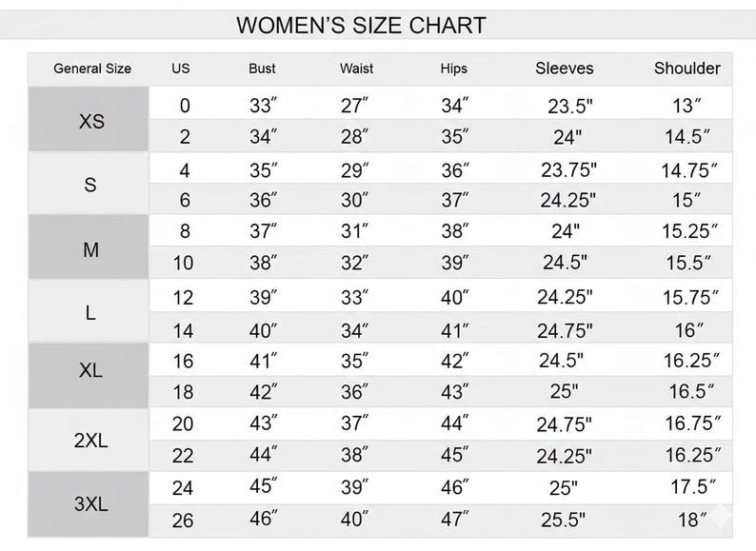Screen dimensions: 756x551
Task: Click the WOMEN'S SIZE CHART title
Action: pyautogui.click(x=361, y=25)
